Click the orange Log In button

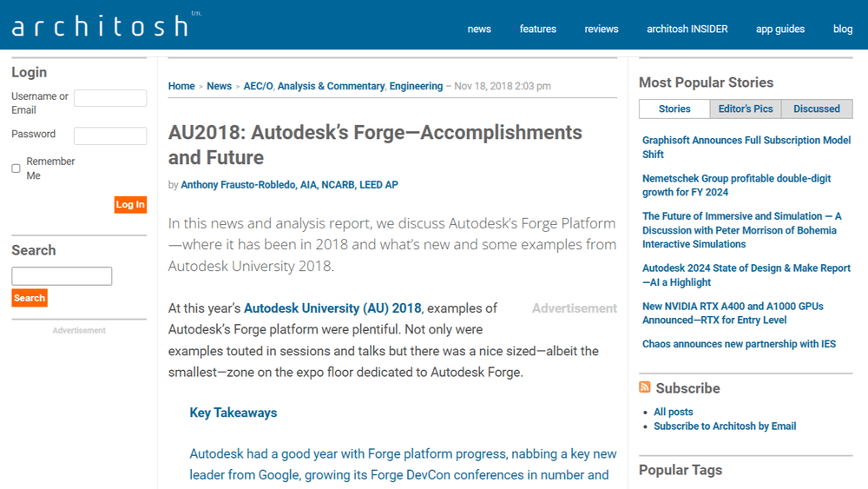pos(130,204)
